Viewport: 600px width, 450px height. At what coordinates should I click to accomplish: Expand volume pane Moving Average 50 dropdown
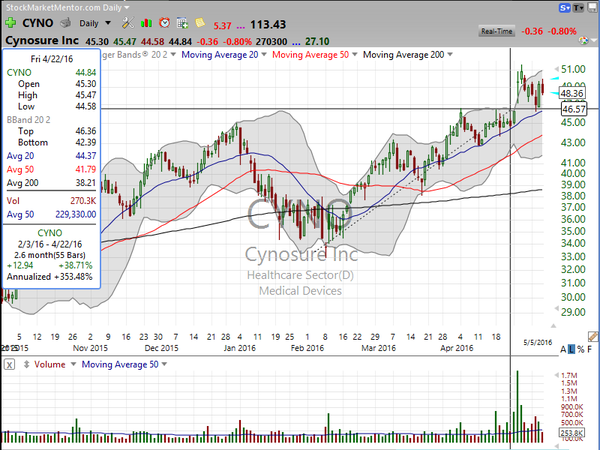[165, 364]
